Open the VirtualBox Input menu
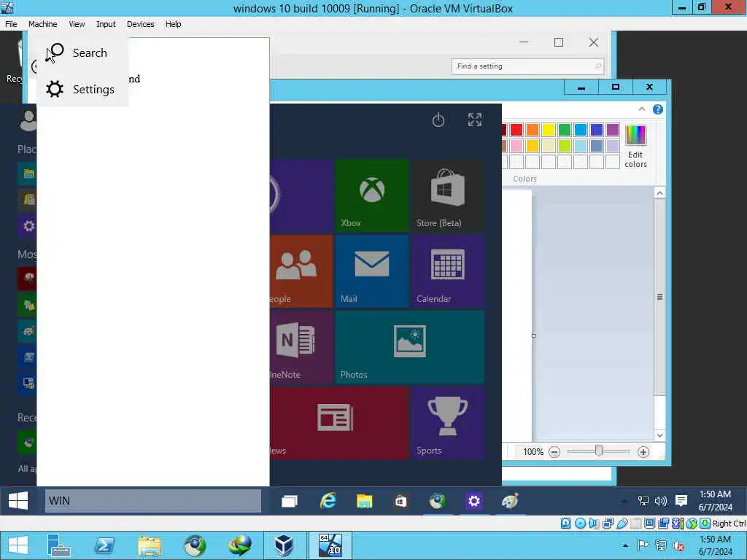This screenshot has width=747, height=560. tap(106, 24)
